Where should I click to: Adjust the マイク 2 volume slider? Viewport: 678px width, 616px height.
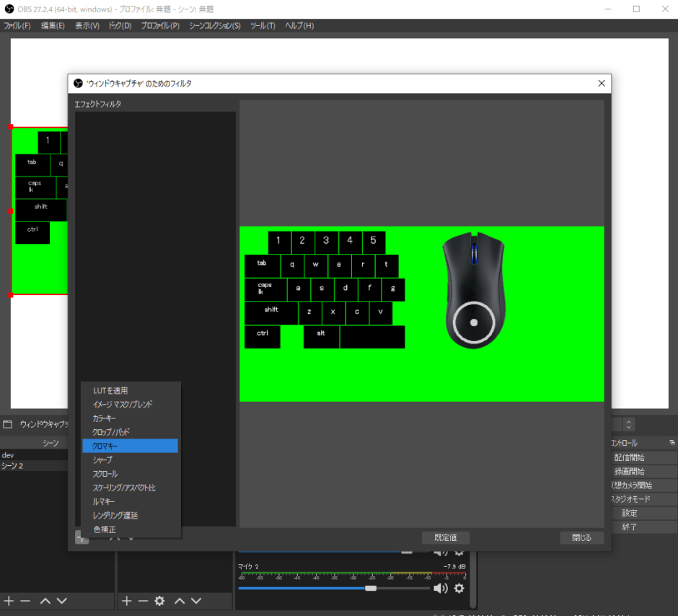coord(371,587)
